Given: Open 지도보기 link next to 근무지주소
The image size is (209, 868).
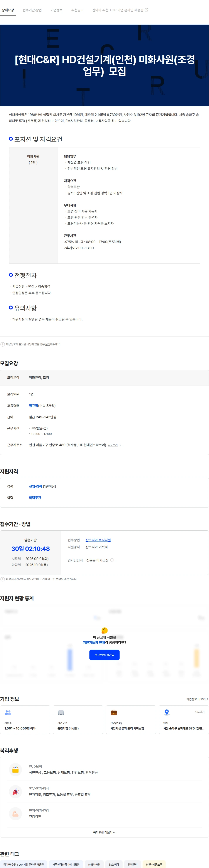Looking at the screenshot, I should coord(113,445).
